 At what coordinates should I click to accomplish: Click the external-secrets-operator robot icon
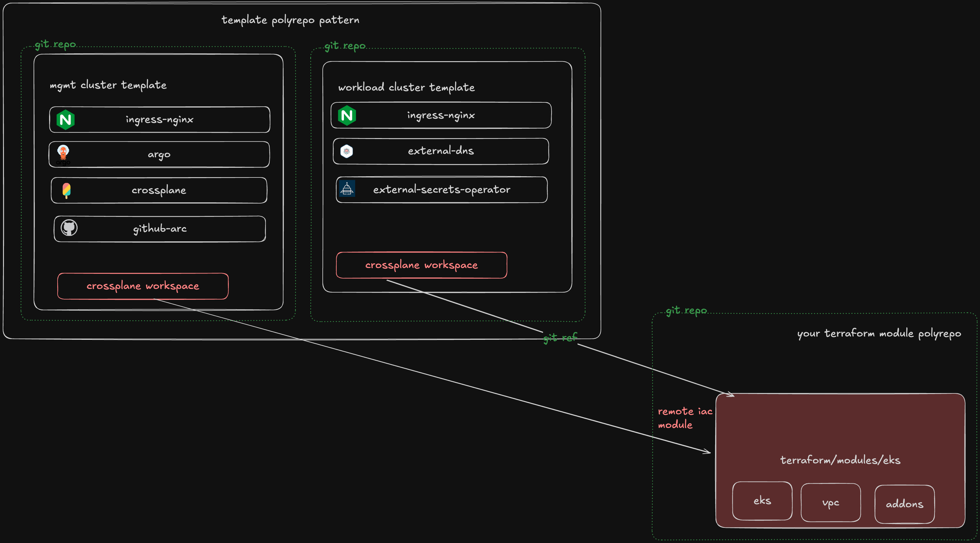pos(347,189)
